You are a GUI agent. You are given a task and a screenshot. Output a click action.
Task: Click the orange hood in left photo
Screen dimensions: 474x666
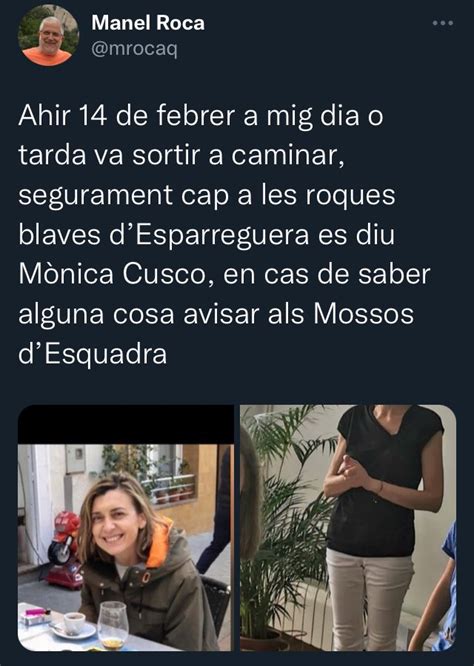pyautogui.click(x=160, y=545)
